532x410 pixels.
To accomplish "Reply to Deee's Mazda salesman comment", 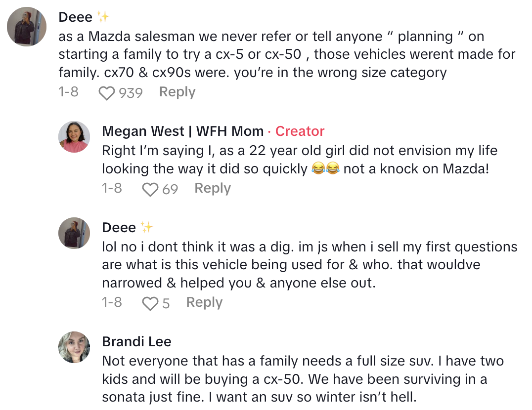I will 177,92.
